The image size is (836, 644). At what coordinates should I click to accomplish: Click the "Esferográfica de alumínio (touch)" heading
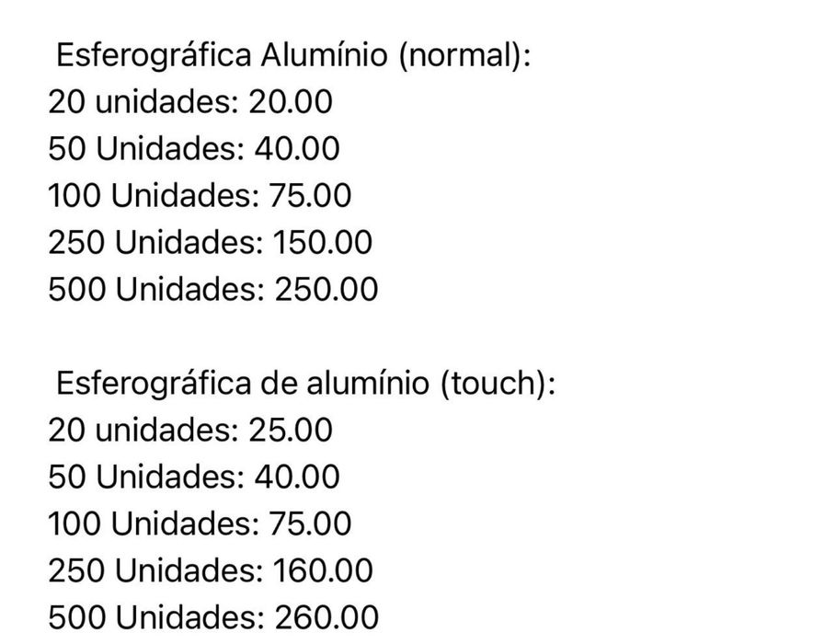(x=305, y=383)
